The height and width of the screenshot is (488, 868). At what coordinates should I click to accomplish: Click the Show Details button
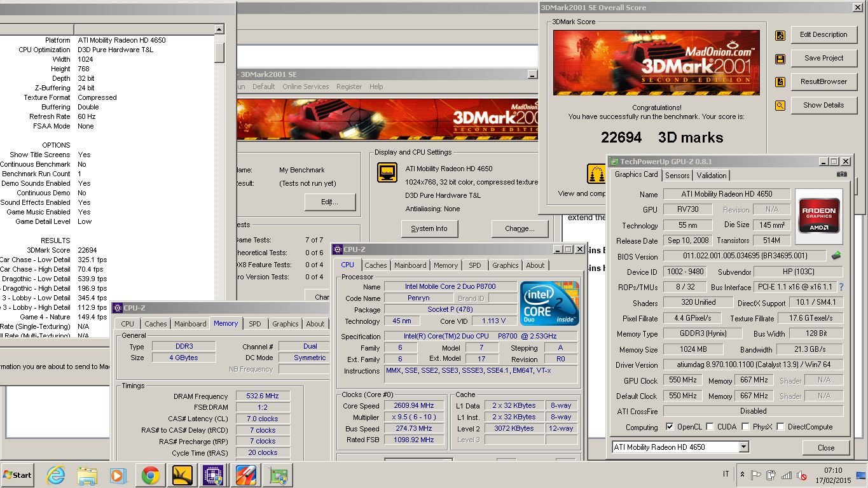click(x=823, y=105)
